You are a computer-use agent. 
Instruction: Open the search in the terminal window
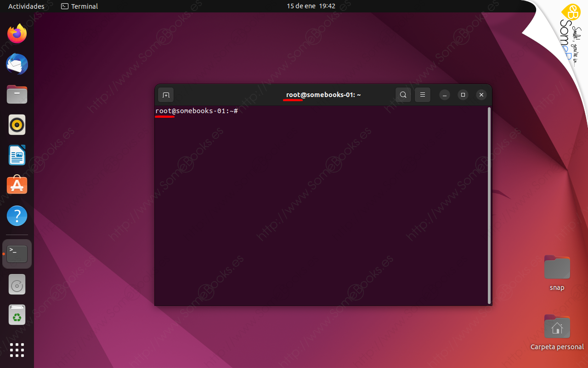coord(403,95)
